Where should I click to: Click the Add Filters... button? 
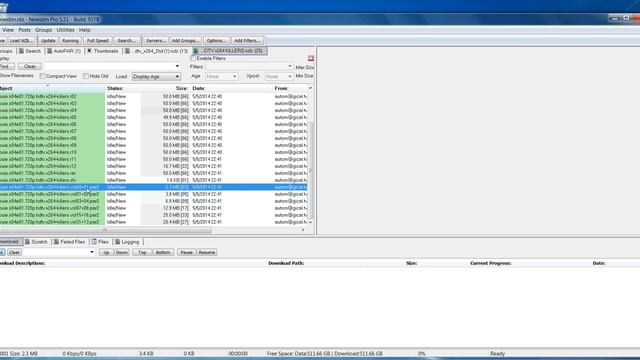point(247,41)
